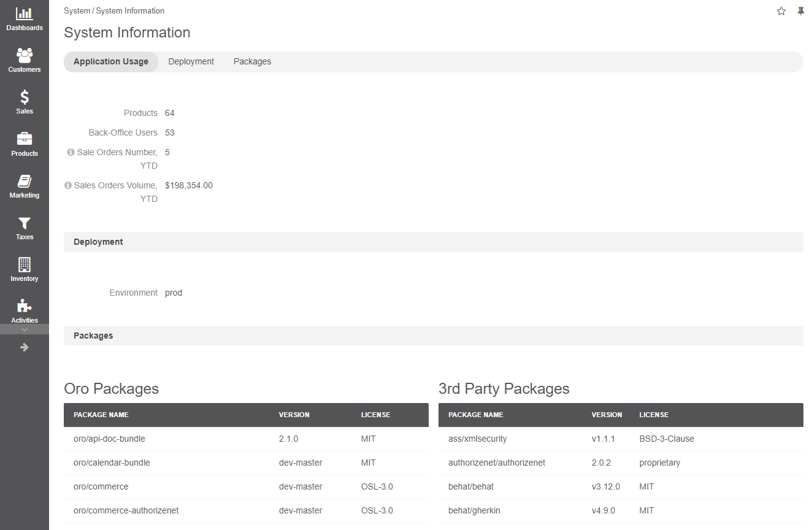Select the oro/api-doc-bundle row
812x530 pixels.
(x=246, y=439)
